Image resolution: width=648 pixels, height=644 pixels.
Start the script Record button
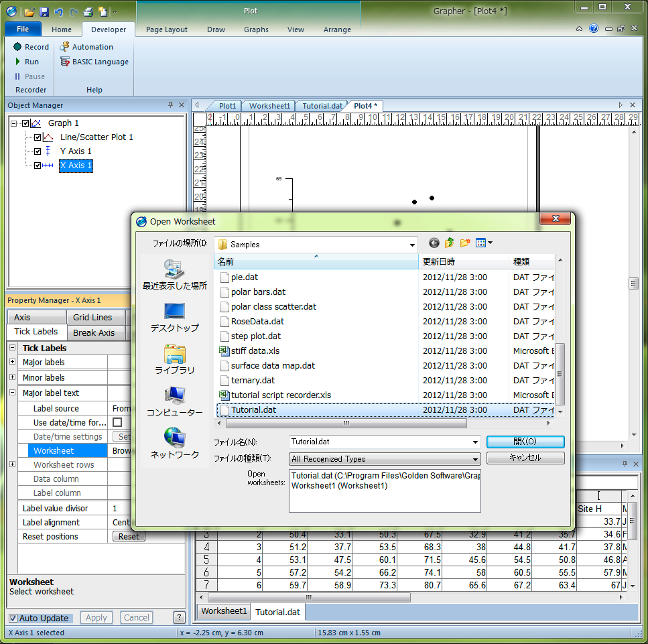coord(31,47)
